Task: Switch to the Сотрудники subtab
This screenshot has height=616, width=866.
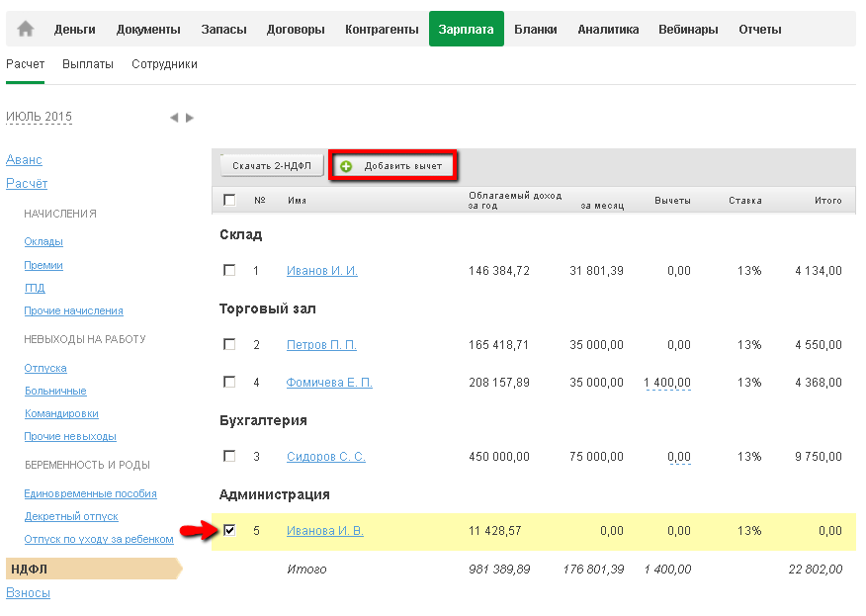Action: coord(164,64)
